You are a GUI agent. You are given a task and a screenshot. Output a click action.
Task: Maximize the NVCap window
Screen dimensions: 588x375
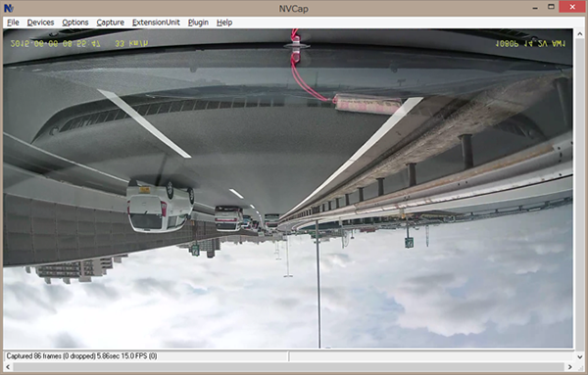pyautogui.click(x=551, y=7)
